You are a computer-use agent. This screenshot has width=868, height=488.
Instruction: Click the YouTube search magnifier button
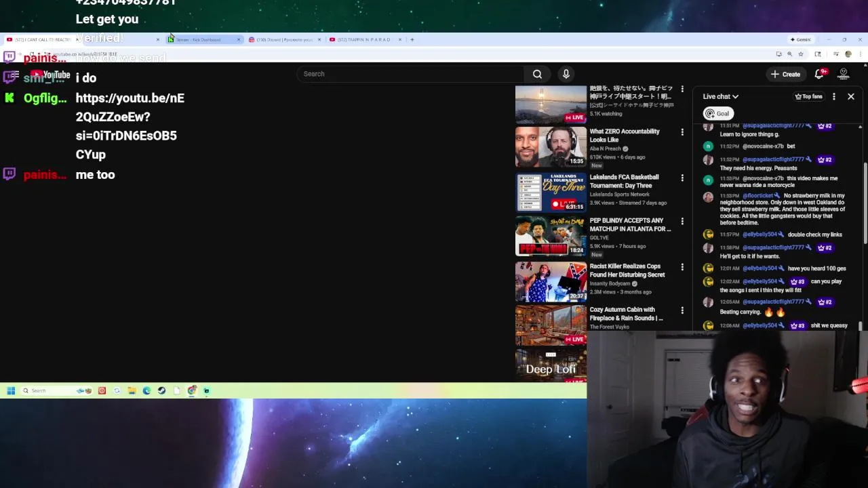point(537,74)
